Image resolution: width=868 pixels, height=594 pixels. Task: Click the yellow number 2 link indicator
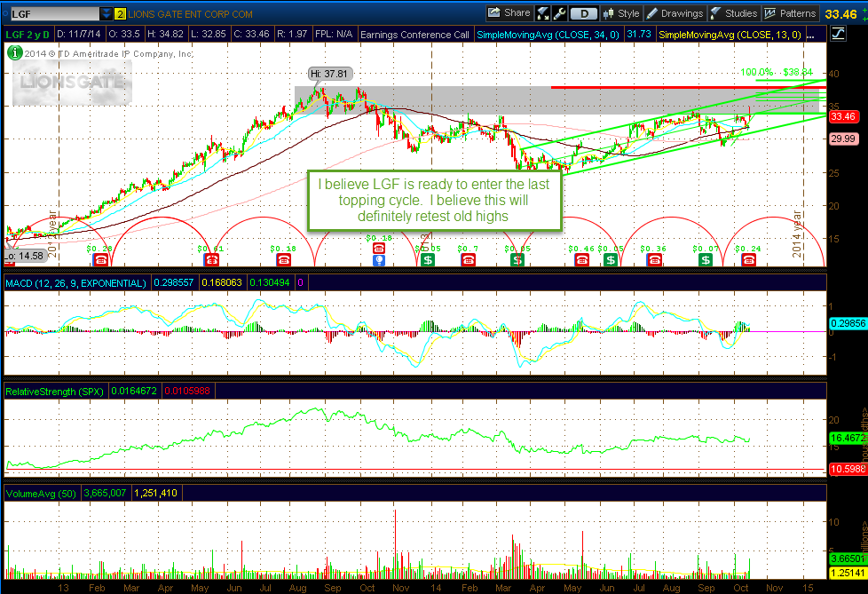pos(120,14)
